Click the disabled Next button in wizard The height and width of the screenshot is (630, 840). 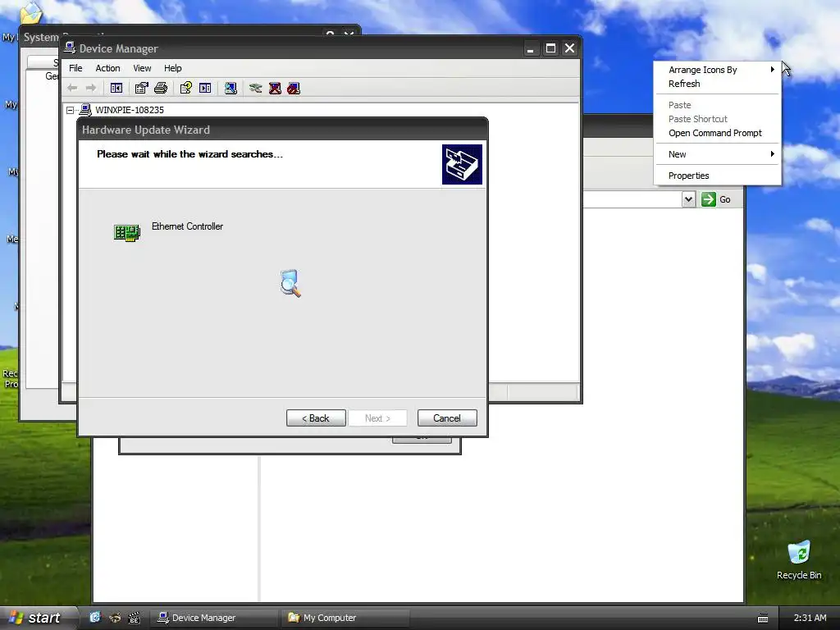(377, 418)
